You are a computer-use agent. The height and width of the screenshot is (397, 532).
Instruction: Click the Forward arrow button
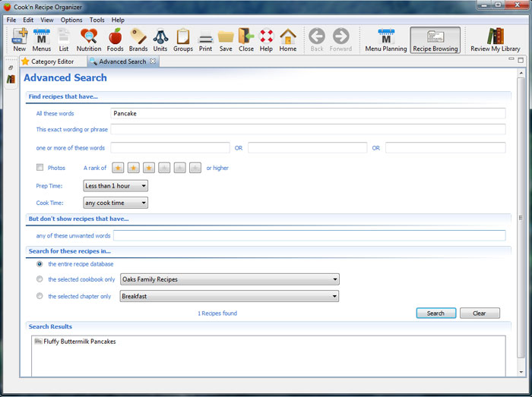tap(340, 40)
